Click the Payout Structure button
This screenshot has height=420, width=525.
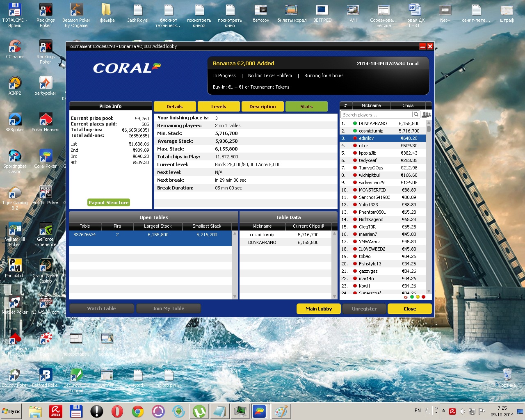tap(109, 203)
